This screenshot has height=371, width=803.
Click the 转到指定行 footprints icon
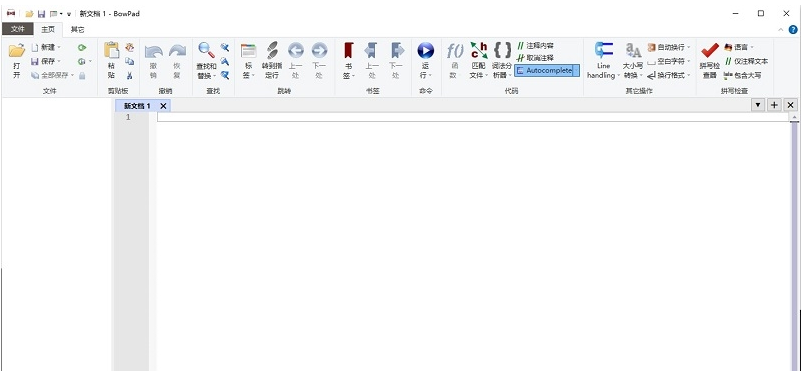[x=271, y=50]
